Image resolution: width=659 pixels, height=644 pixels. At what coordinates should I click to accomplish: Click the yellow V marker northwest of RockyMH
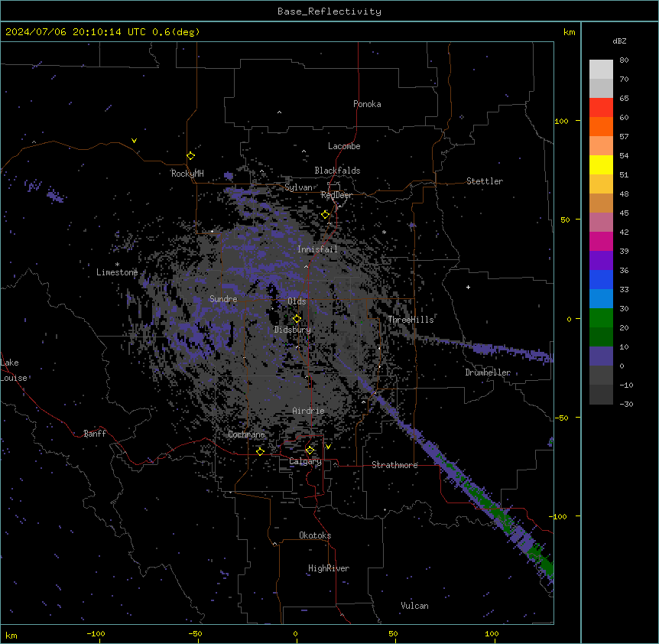point(134,141)
